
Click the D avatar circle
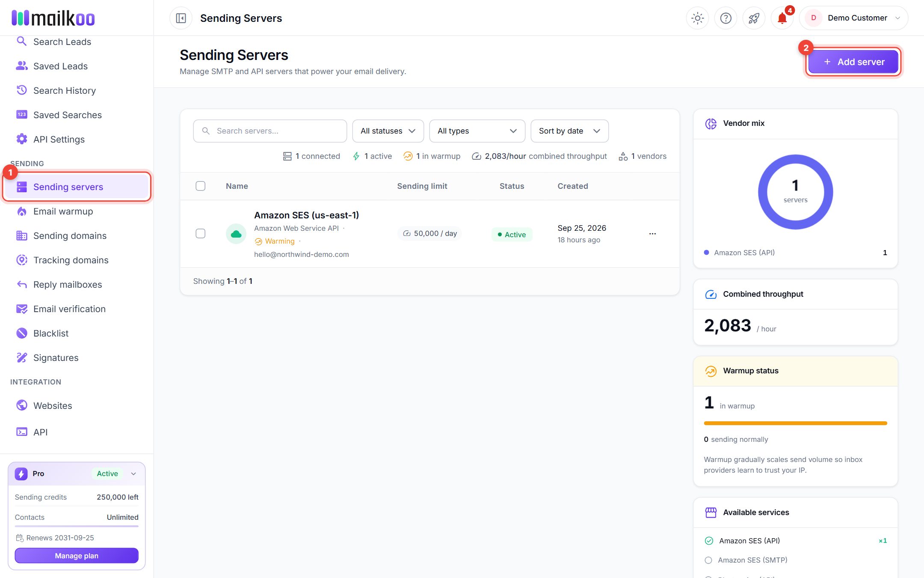click(x=814, y=18)
